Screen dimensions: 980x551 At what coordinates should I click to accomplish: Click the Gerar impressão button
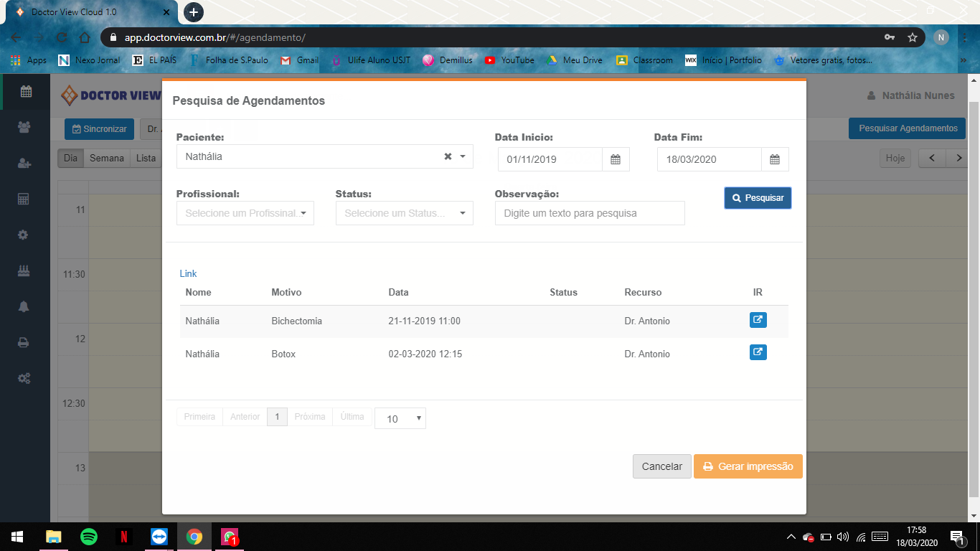(748, 466)
